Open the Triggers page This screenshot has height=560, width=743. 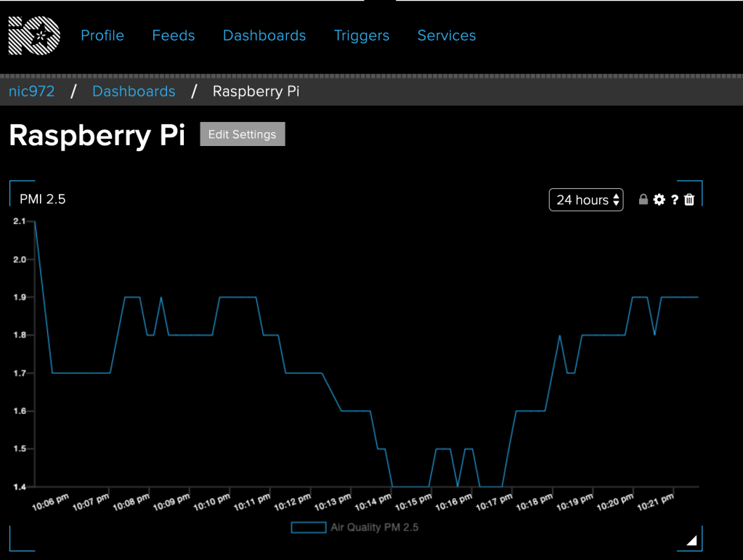[x=361, y=36]
